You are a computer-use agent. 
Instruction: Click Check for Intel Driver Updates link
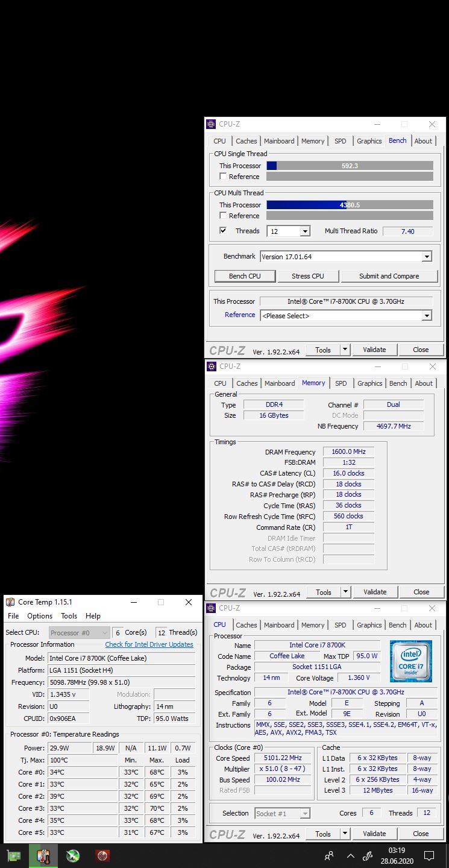click(149, 644)
